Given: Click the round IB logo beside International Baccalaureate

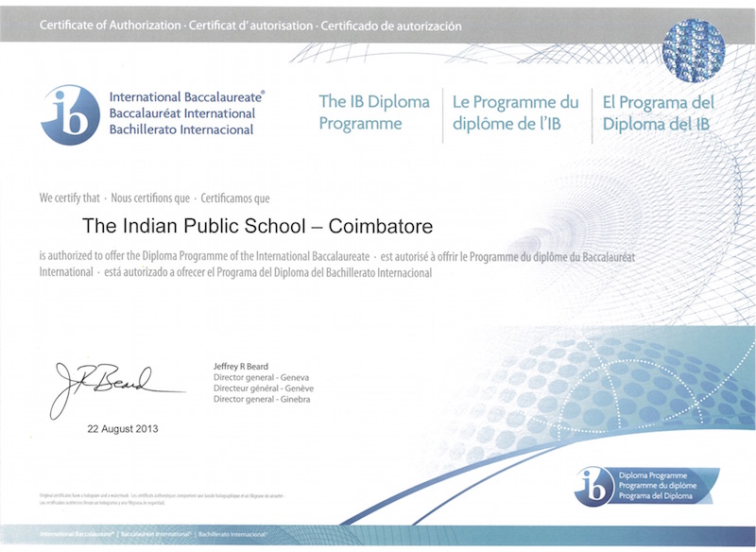Looking at the screenshot, I should pos(71,114).
